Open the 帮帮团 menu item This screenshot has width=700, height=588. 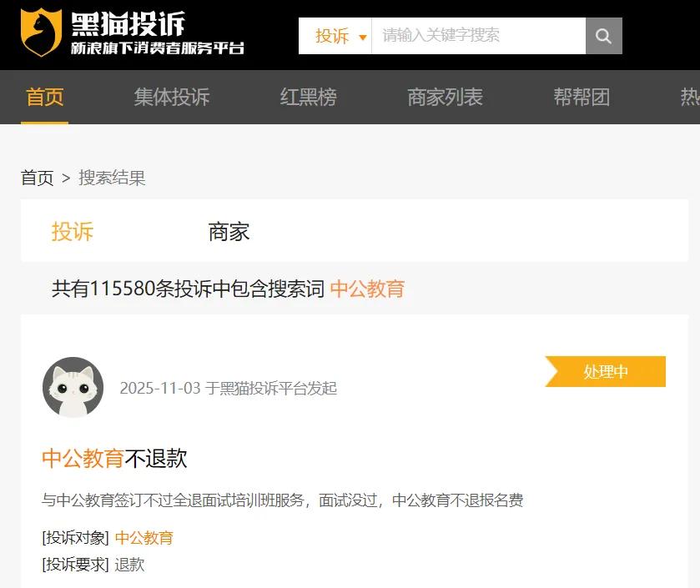pos(582,97)
